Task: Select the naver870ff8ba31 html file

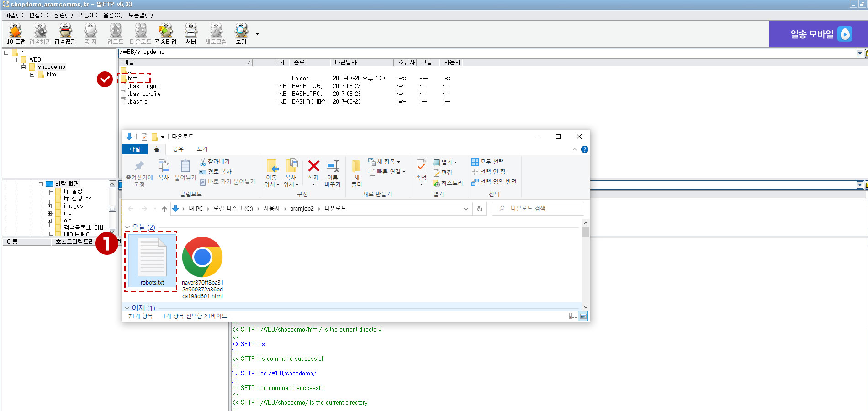Action: pos(202,268)
